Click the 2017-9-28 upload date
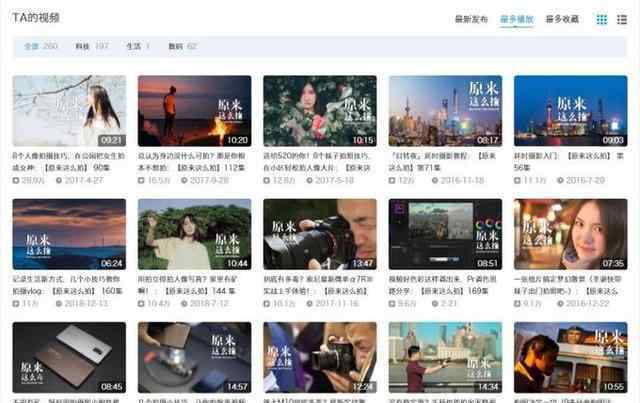Image resolution: width=640 pixels, height=403 pixels. coord(210,180)
